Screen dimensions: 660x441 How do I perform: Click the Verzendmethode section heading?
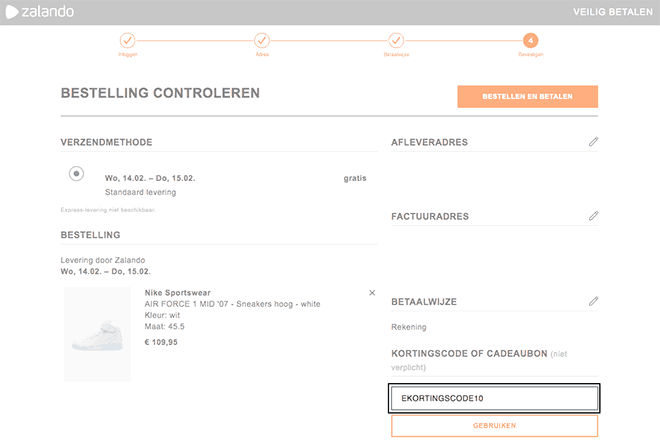pyautogui.click(x=106, y=142)
